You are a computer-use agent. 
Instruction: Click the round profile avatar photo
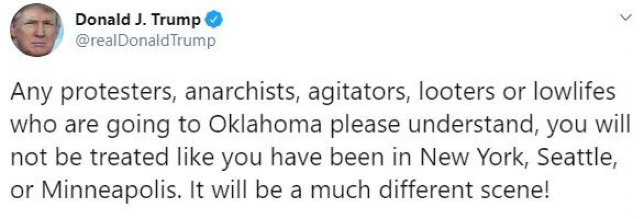35,30
